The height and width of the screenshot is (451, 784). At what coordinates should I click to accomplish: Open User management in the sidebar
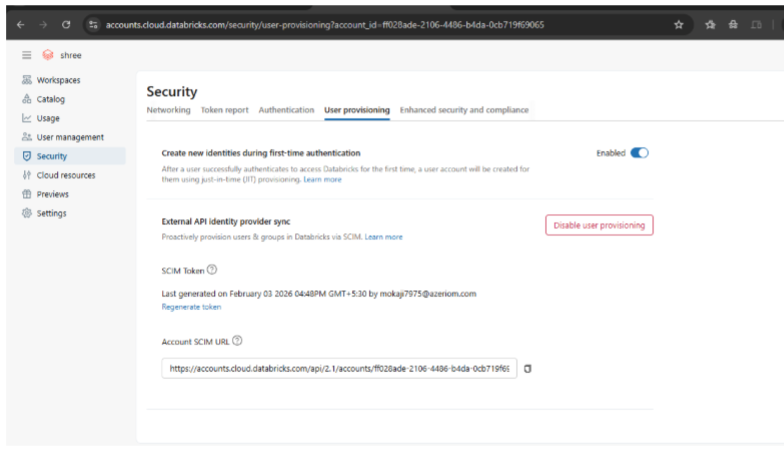click(69, 137)
